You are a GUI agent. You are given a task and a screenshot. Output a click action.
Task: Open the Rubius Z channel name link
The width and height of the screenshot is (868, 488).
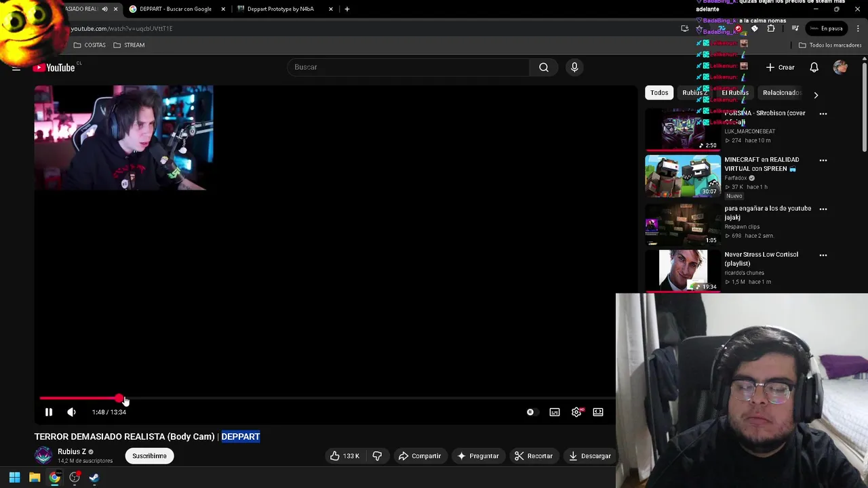(72, 451)
